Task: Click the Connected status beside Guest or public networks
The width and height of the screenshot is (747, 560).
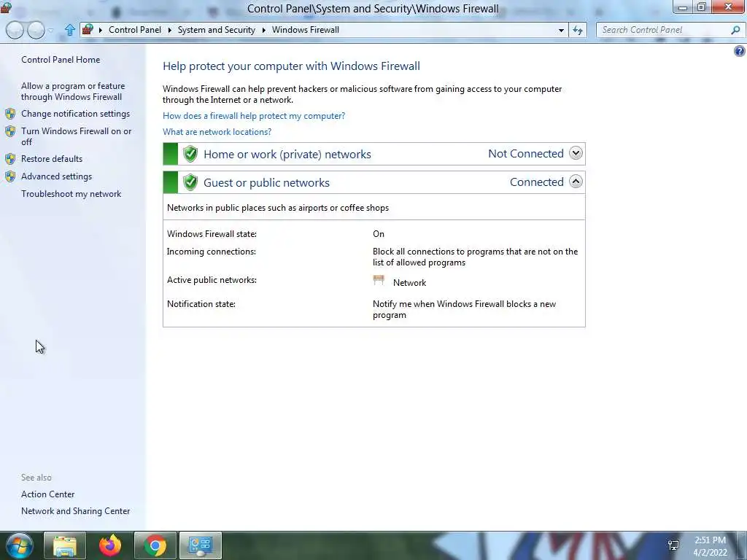Action: point(536,182)
